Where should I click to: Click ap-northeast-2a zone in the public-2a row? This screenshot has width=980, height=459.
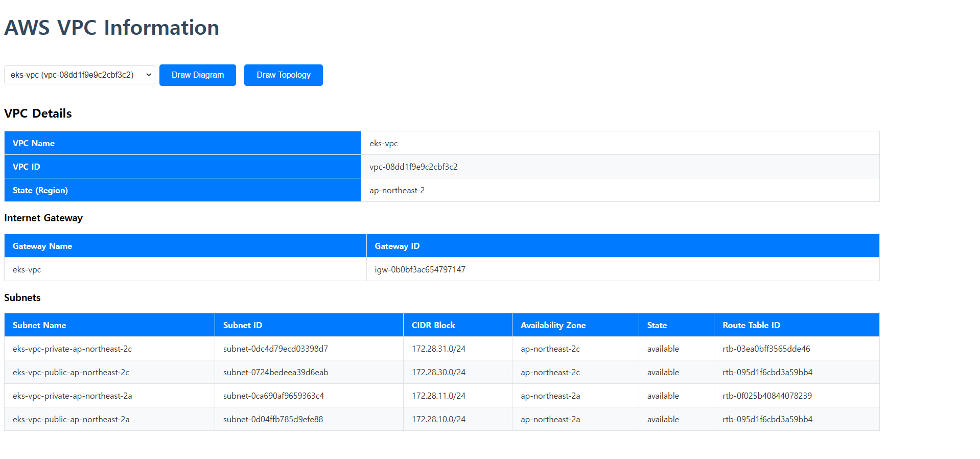click(x=550, y=419)
